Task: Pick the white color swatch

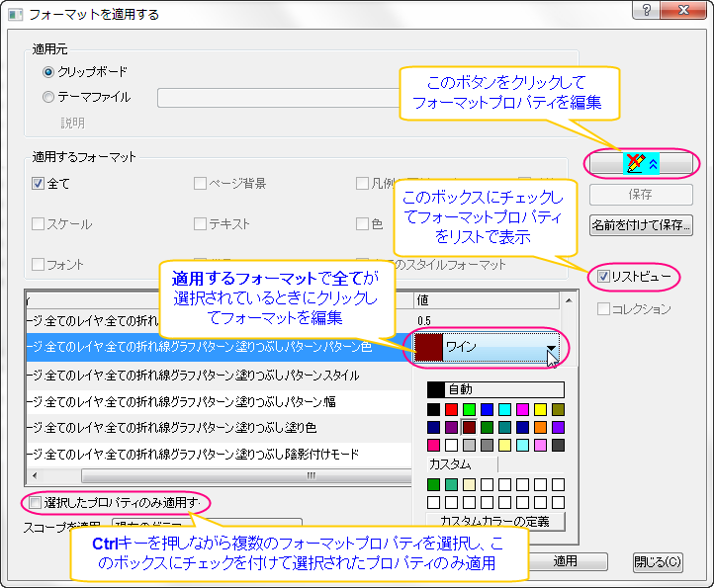Action: (x=451, y=445)
